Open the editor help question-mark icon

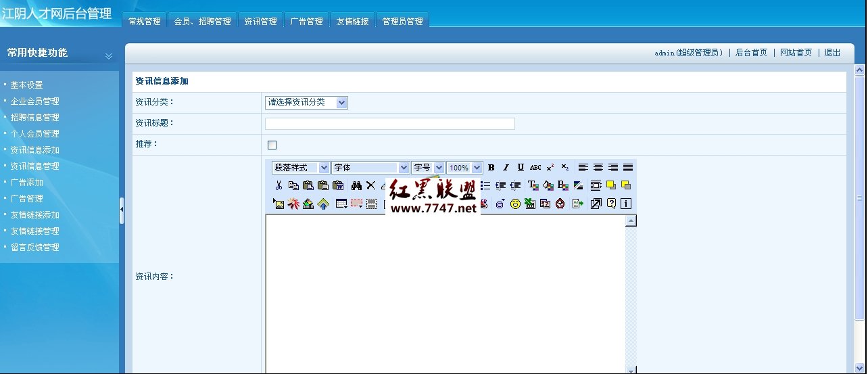point(611,204)
